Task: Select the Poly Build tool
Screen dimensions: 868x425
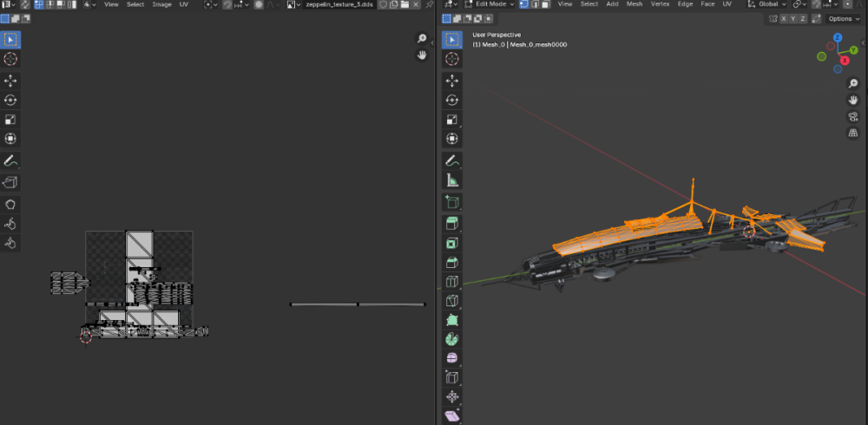Action: point(452,320)
